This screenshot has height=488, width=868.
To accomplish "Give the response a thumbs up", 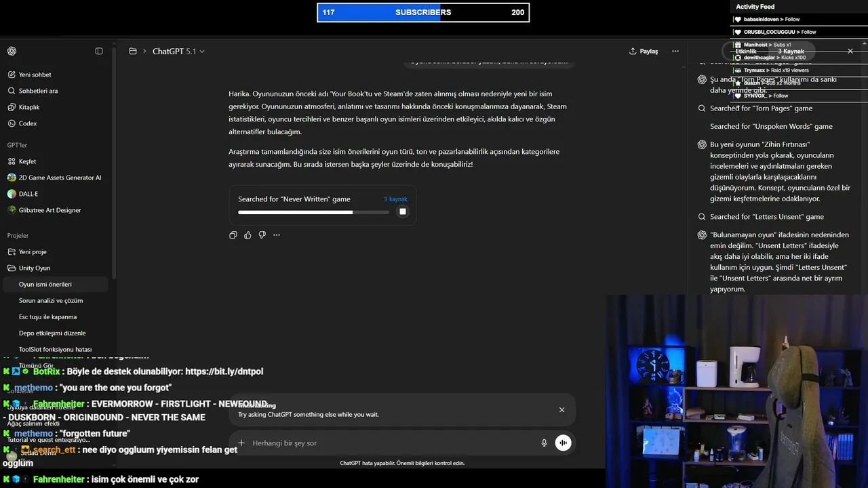I will pyautogui.click(x=248, y=235).
